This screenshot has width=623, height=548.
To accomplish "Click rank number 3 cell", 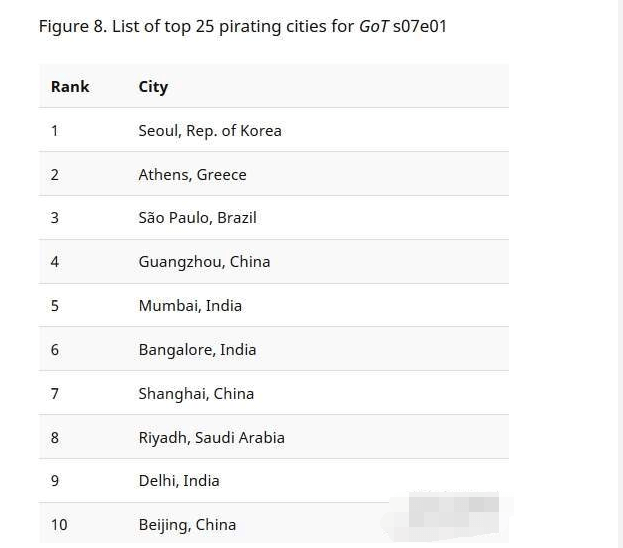I will click(55, 218).
